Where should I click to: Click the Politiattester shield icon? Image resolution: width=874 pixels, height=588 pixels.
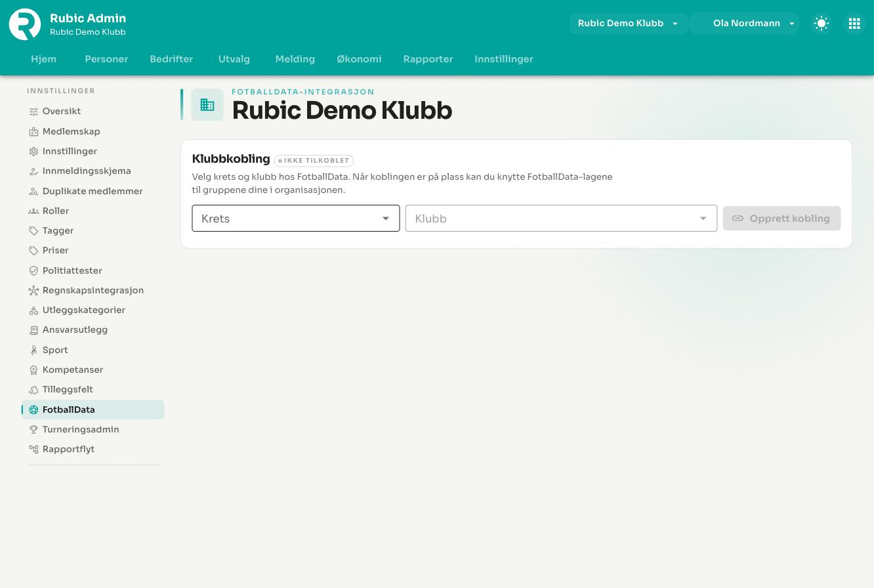pyautogui.click(x=33, y=270)
